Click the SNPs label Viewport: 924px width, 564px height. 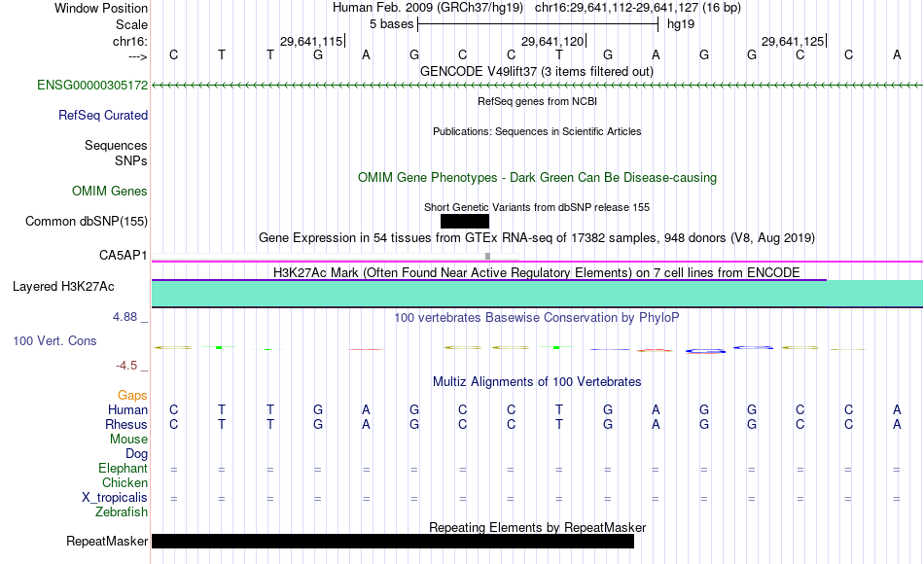[131, 160]
